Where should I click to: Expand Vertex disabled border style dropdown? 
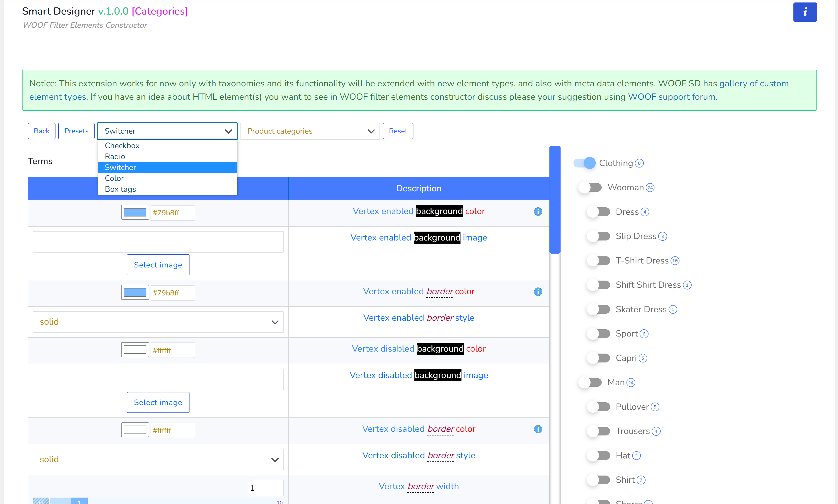158,459
